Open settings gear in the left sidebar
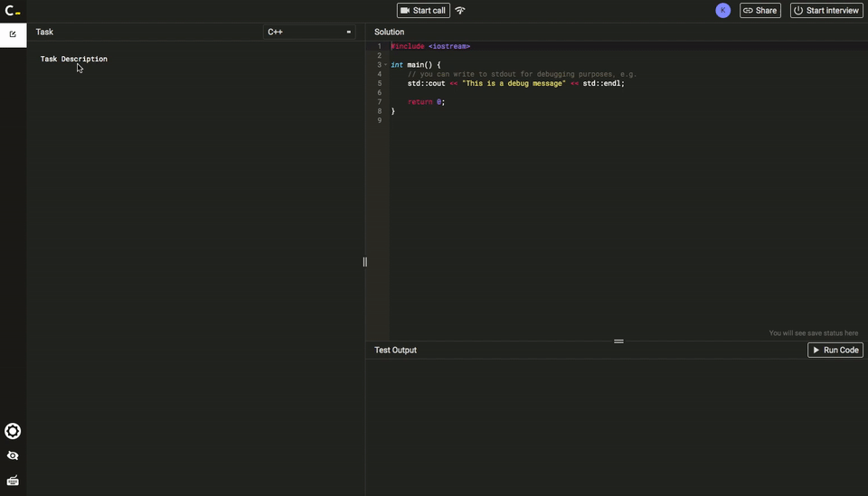 13,432
